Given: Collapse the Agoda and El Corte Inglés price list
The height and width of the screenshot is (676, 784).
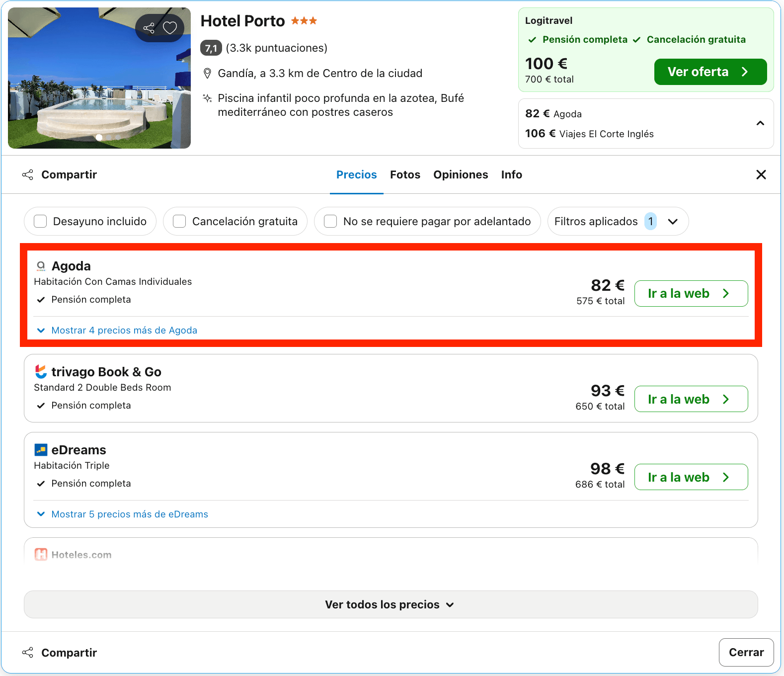Looking at the screenshot, I should point(760,123).
